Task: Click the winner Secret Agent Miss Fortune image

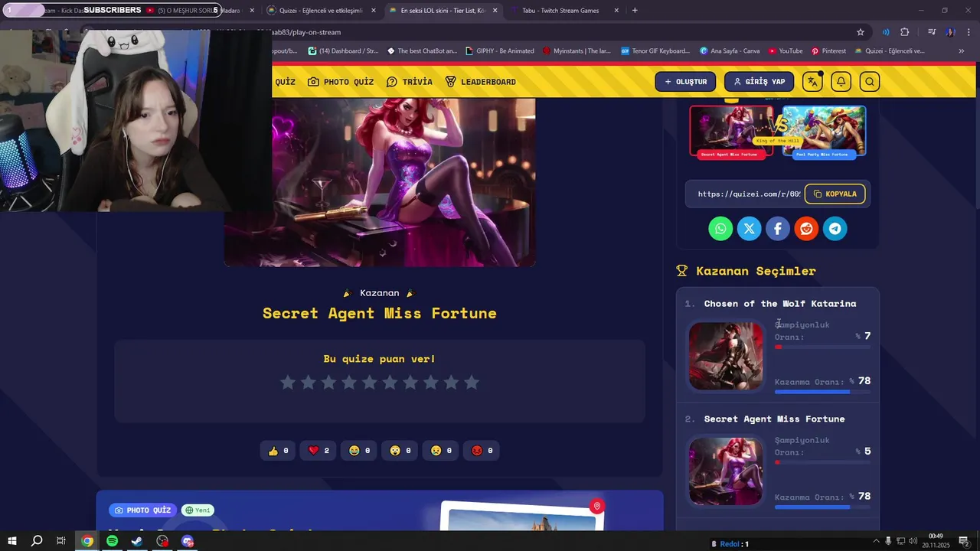Action: (x=380, y=182)
